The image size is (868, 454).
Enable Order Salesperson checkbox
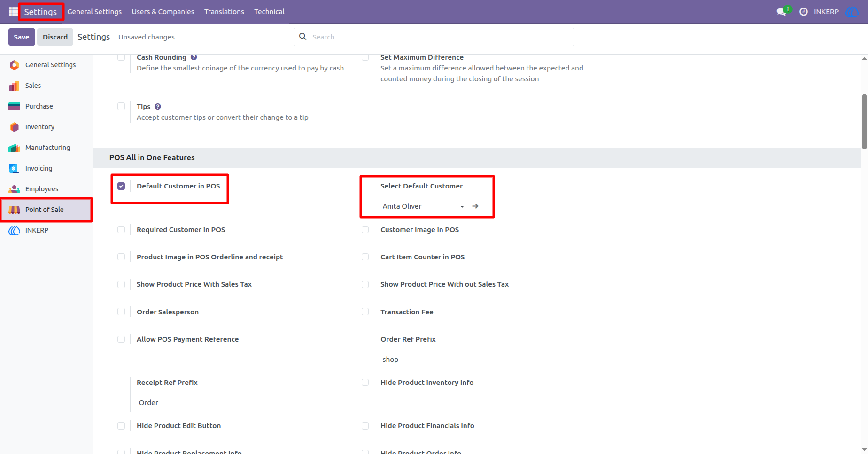(x=121, y=312)
